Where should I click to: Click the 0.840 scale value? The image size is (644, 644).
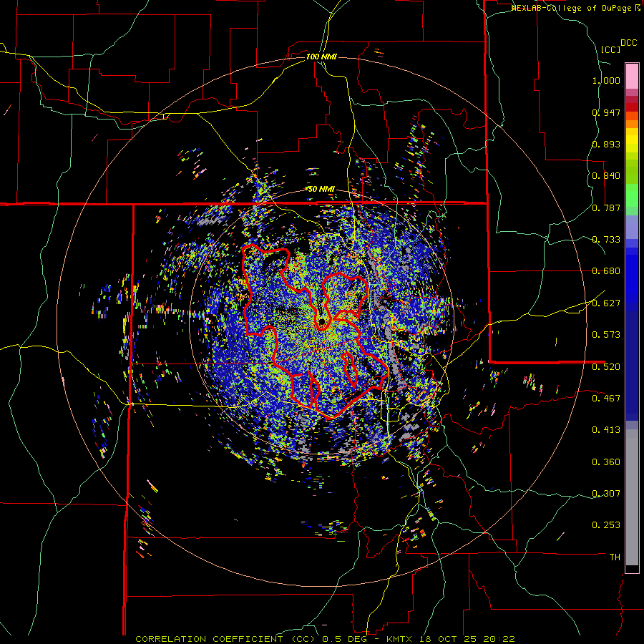click(606, 176)
